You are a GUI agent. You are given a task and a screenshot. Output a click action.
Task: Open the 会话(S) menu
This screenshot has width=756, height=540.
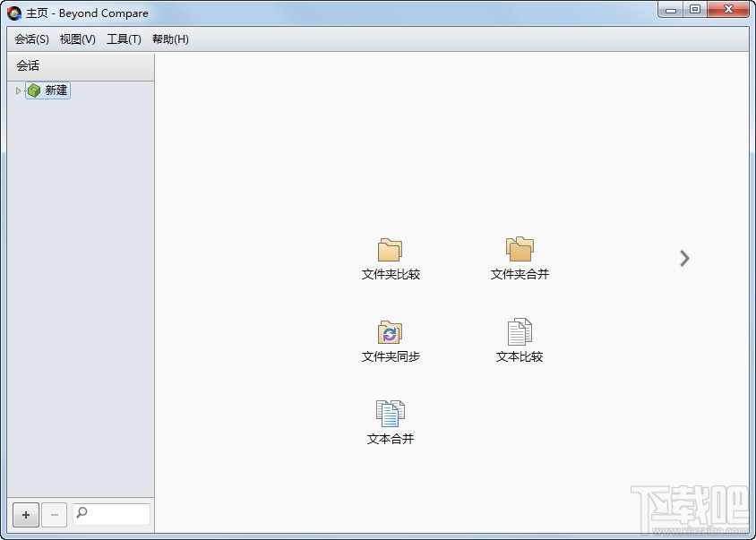coord(31,39)
